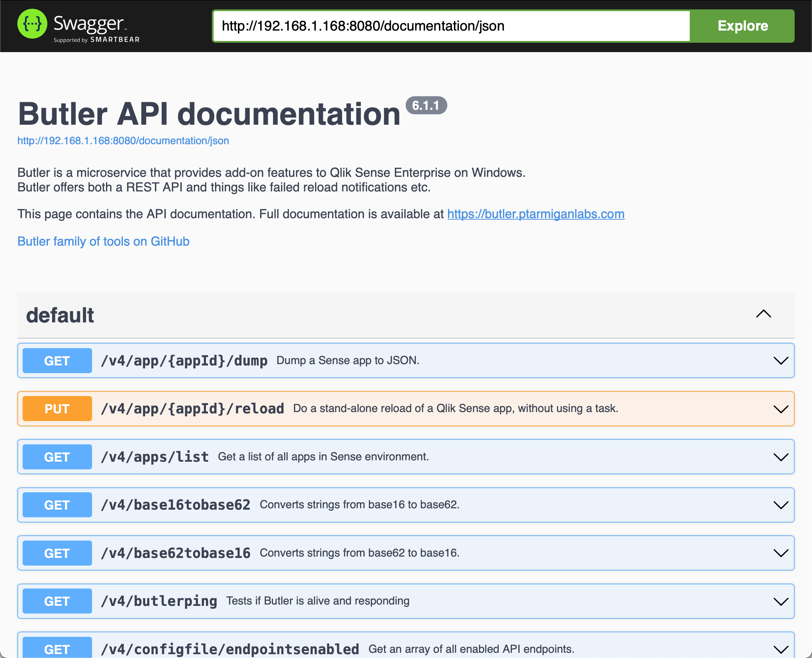The height and width of the screenshot is (658, 812).
Task: Expand /v4/base62tobase16 chevron arrow
Action: click(x=780, y=553)
